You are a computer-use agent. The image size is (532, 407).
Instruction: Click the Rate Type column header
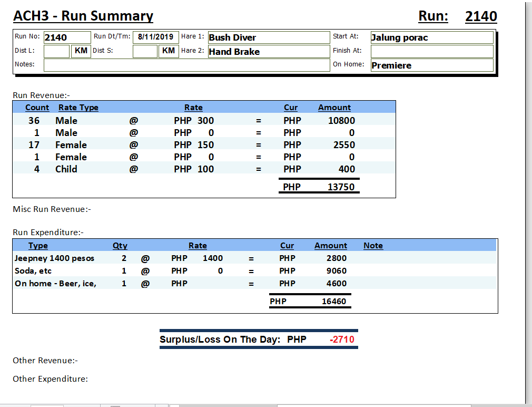pos(78,108)
